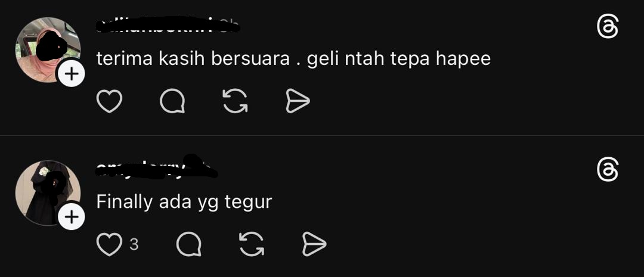The width and height of the screenshot is (644, 277).
Task: Follow the first commenter via plus badge
Action: tap(72, 74)
